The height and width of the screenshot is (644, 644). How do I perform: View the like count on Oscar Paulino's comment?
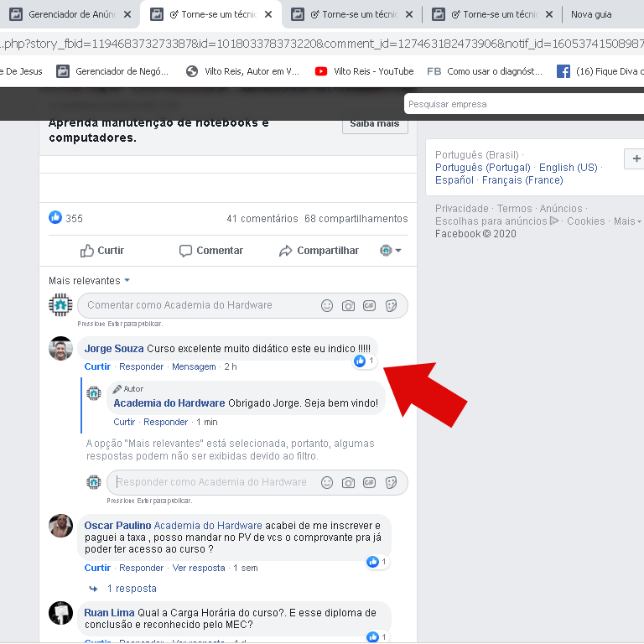point(377,562)
